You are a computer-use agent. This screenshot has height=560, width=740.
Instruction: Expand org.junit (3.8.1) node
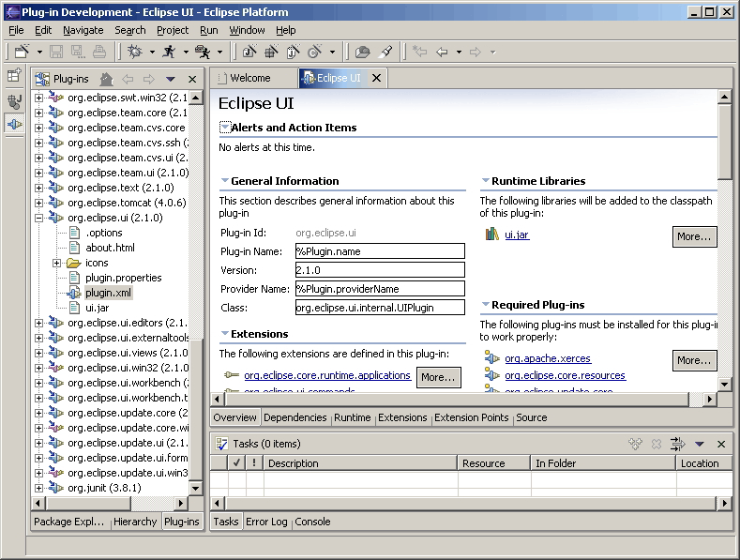pos(38,488)
